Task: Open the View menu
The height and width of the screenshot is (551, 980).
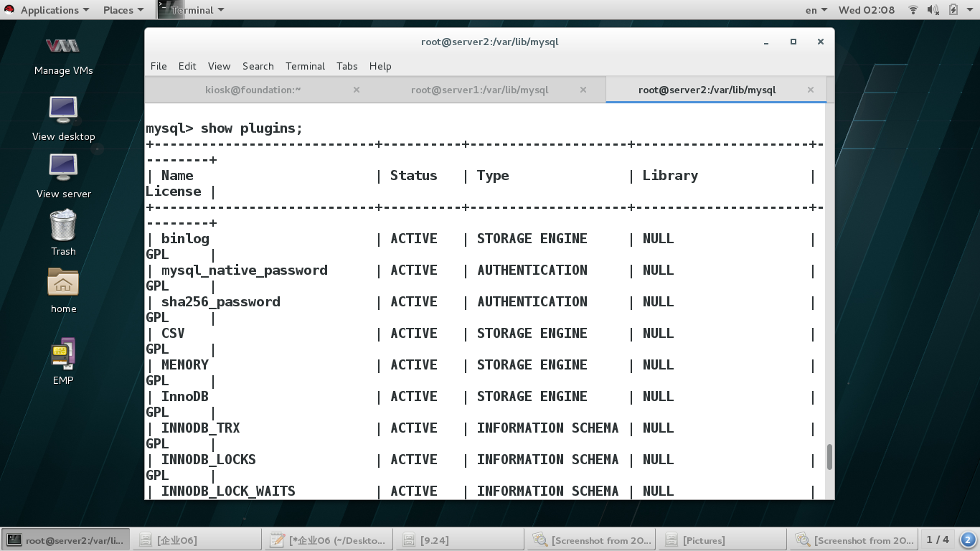Action: (219, 66)
